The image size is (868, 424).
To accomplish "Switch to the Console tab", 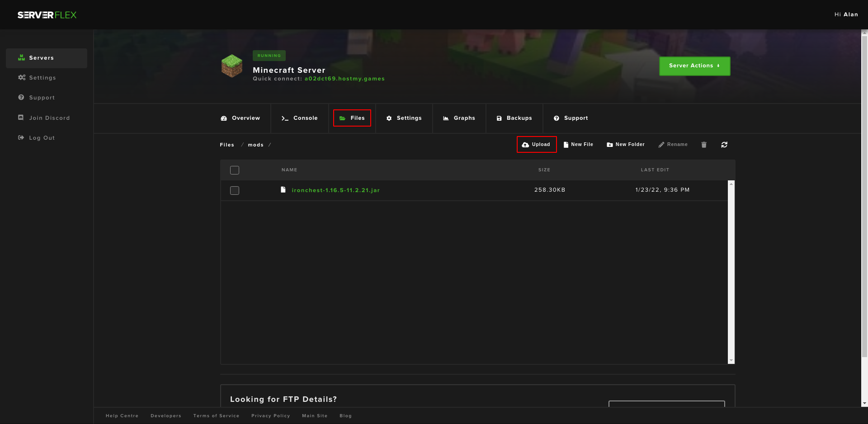I will (x=300, y=118).
